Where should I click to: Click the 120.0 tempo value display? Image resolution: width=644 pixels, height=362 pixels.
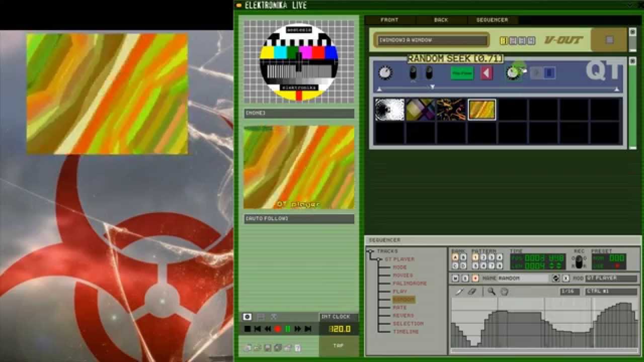[339, 329]
